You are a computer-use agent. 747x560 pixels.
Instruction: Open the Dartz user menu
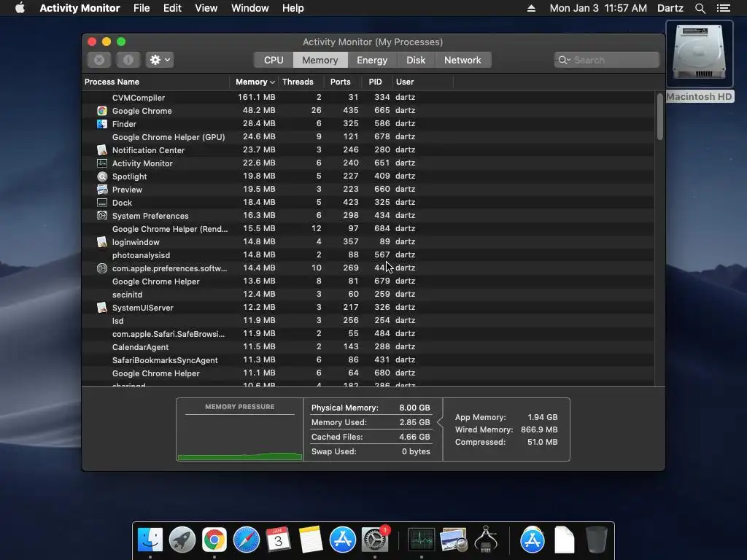tap(670, 8)
